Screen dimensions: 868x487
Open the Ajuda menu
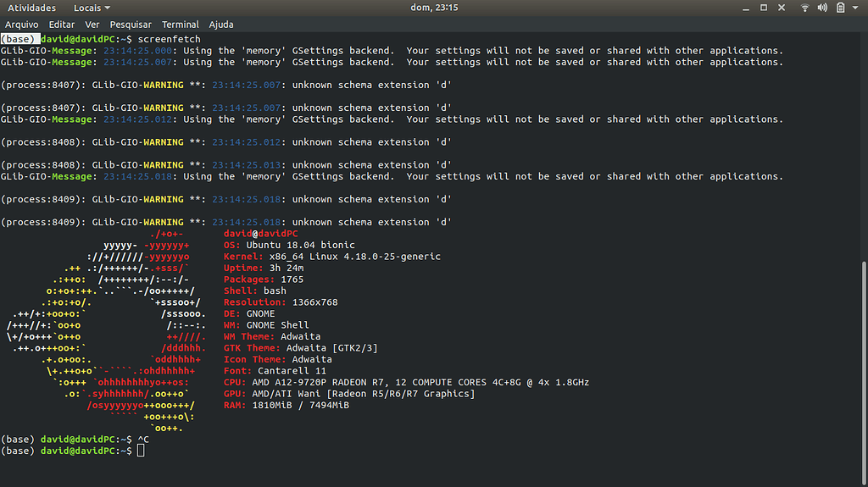coord(221,25)
